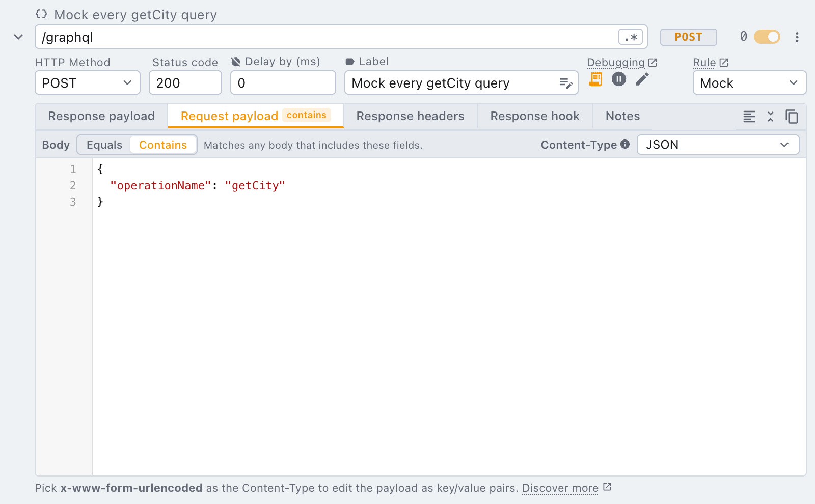Select the Contains body match option
815x504 pixels.
(163, 145)
